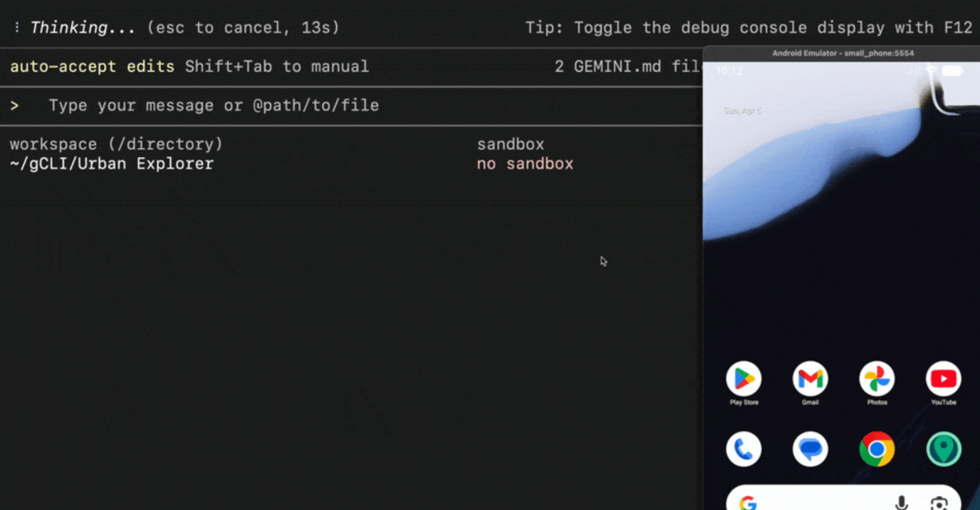This screenshot has height=510, width=980.
Task: Tap the voice search microphone
Action: 901,503
